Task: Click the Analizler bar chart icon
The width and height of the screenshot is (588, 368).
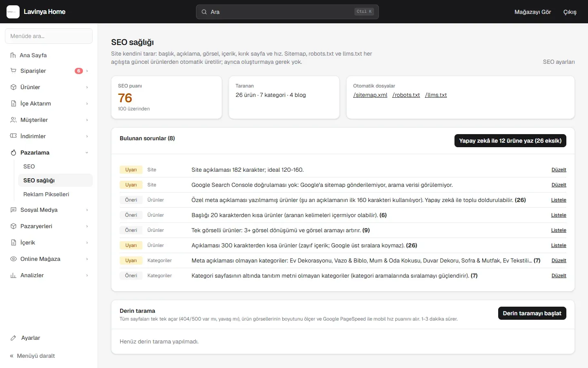Action: point(13,275)
